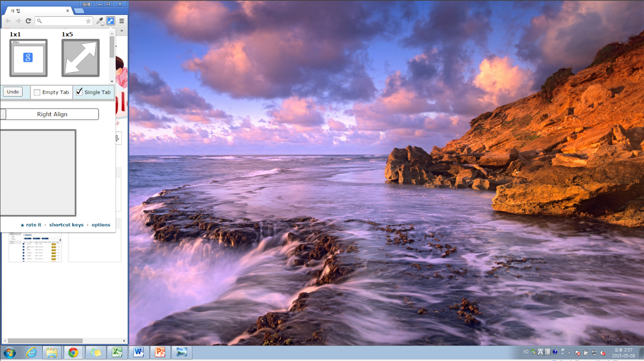Bookmark the page with the star icon
The width and height of the screenshot is (644, 361).
pos(88,21)
